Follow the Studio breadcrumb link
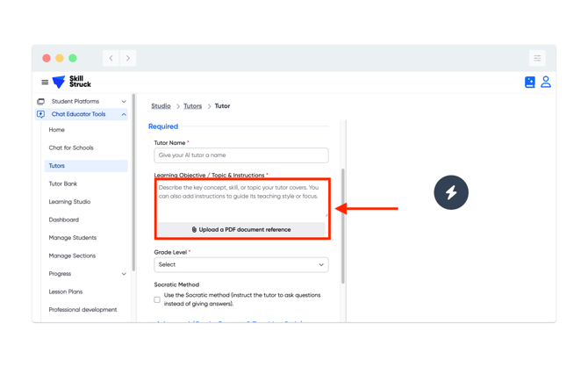The width and height of the screenshot is (588, 367). (x=161, y=106)
